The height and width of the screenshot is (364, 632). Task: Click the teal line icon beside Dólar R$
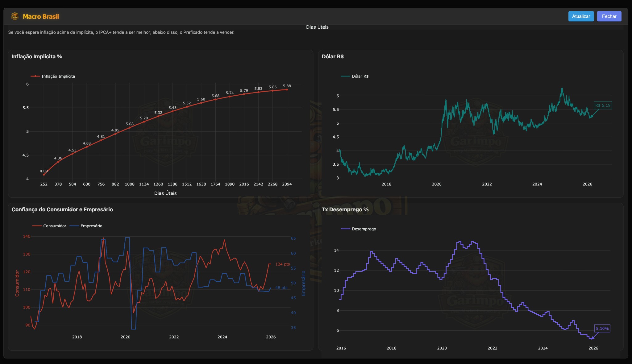pos(346,75)
